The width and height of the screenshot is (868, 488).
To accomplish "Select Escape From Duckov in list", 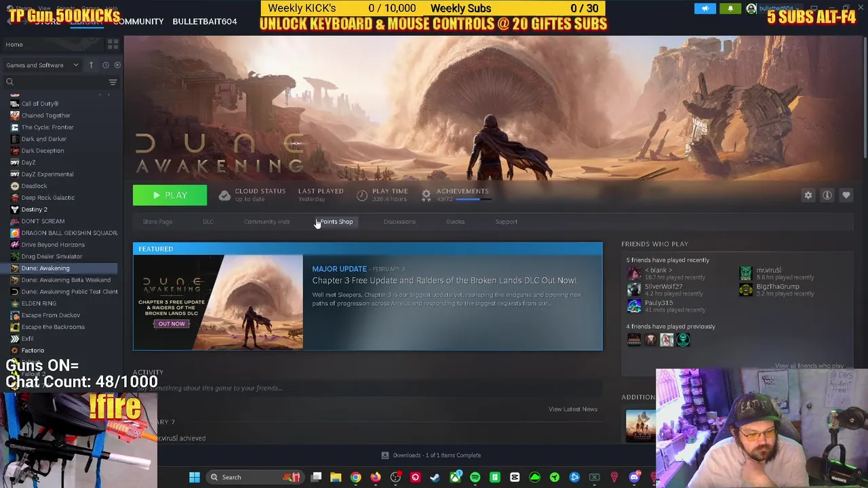I will 50,315.
